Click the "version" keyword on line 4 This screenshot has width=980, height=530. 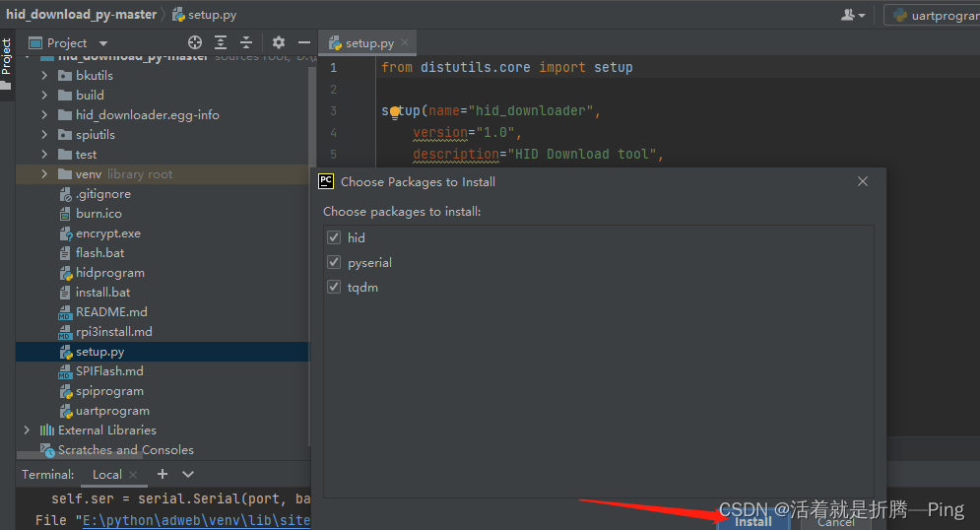click(440, 132)
